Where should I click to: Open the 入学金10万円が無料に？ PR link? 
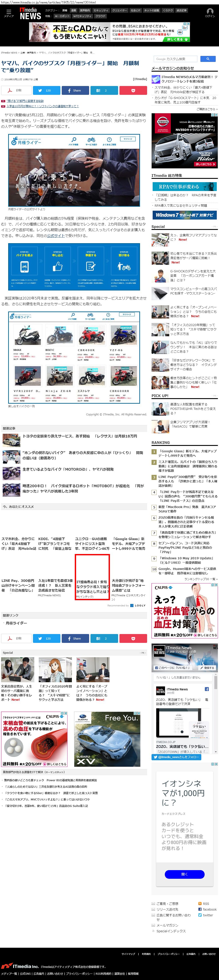tap(43, 106)
